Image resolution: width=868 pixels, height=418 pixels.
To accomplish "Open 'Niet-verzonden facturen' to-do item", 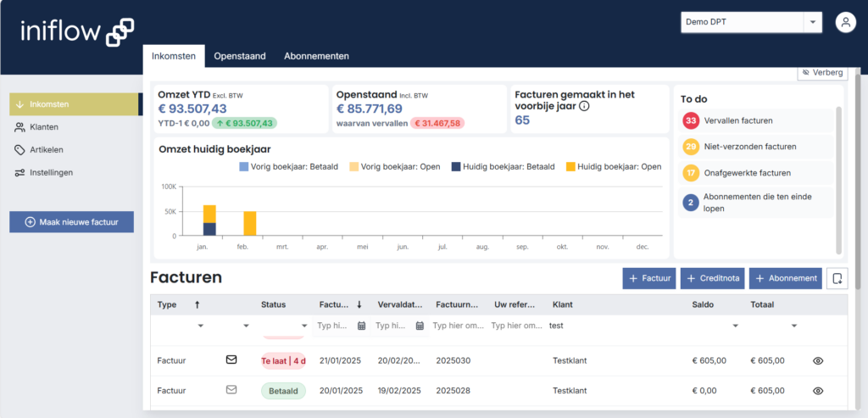I will click(x=756, y=147).
